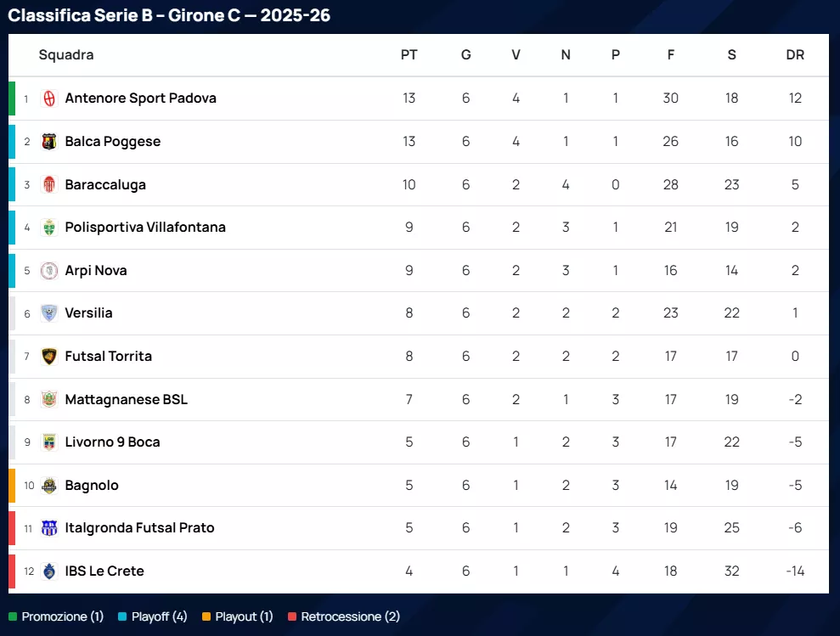This screenshot has height=636, width=840.
Task: Click the Squadra column header
Action: pos(66,55)
